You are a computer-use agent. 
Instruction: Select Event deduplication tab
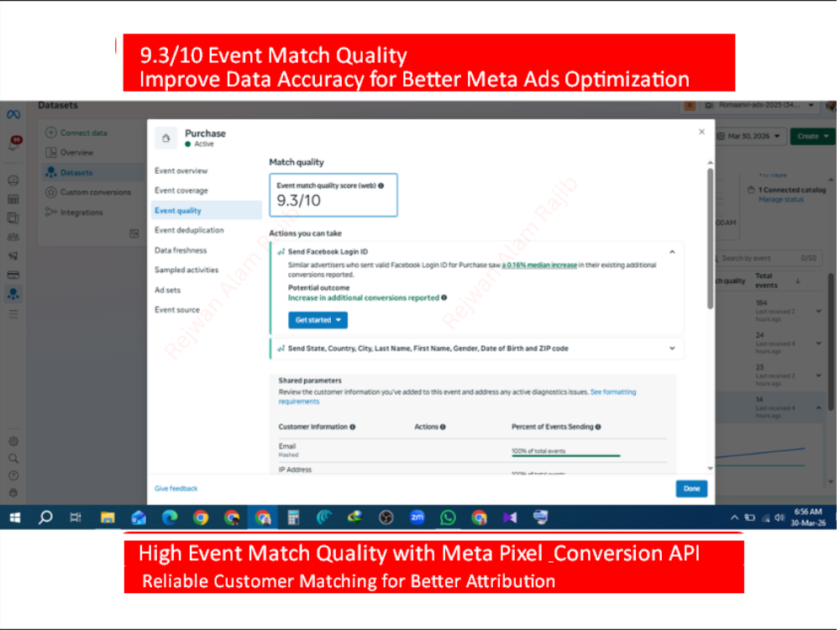pyautogui.click(x=189, y=230)
